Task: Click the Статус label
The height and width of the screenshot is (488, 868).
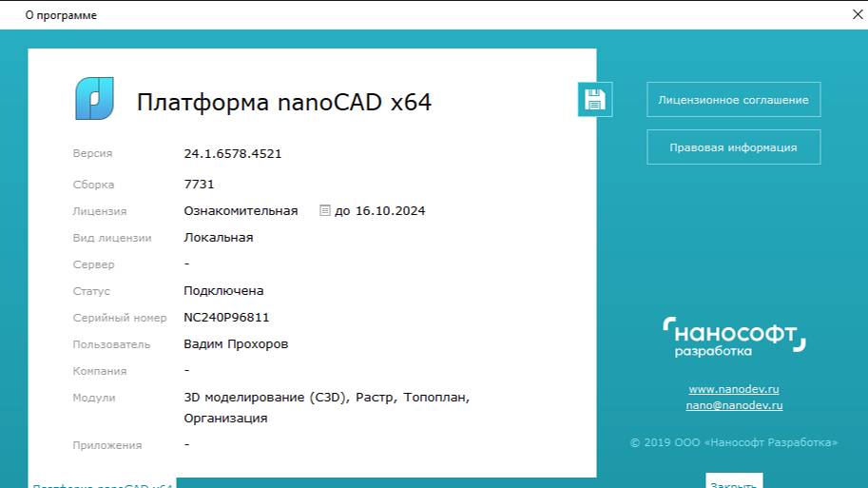Action: [x=91, y=291]
